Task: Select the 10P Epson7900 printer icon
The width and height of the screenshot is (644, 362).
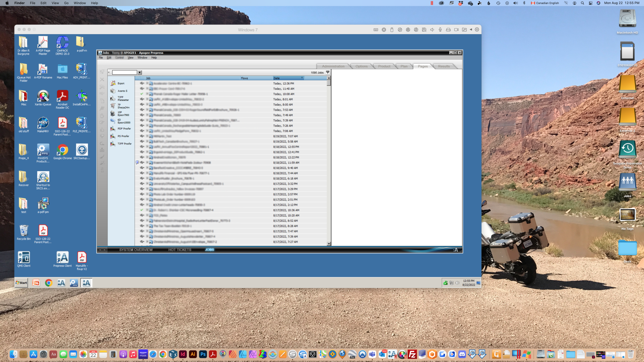Action: [113, 114]
